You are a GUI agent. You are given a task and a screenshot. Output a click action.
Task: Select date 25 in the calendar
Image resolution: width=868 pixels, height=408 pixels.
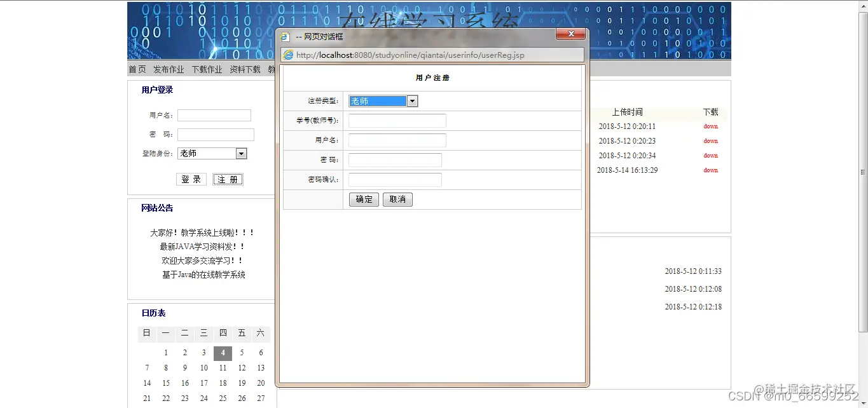[223, 398]
